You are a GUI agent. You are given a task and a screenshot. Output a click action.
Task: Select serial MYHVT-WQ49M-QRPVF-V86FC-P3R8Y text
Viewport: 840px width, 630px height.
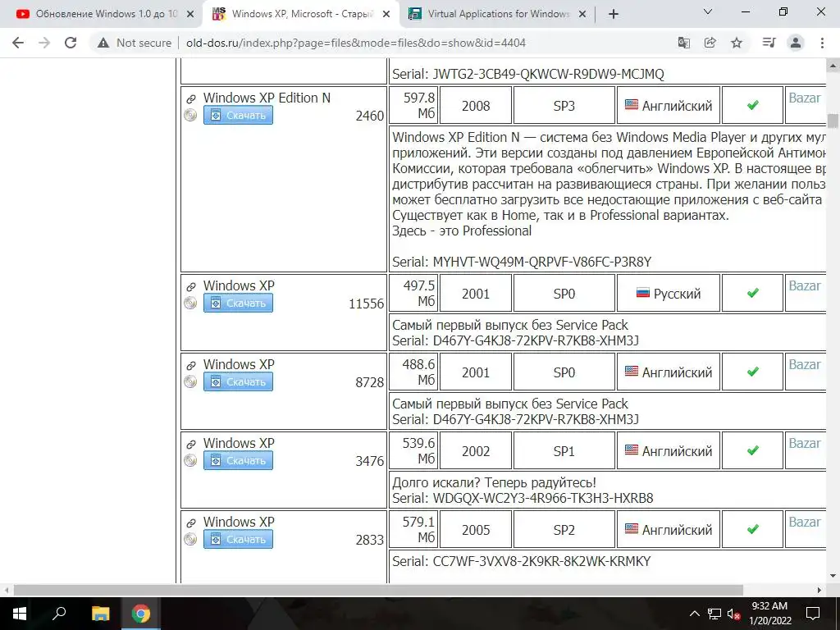click(x=541, y=262)
